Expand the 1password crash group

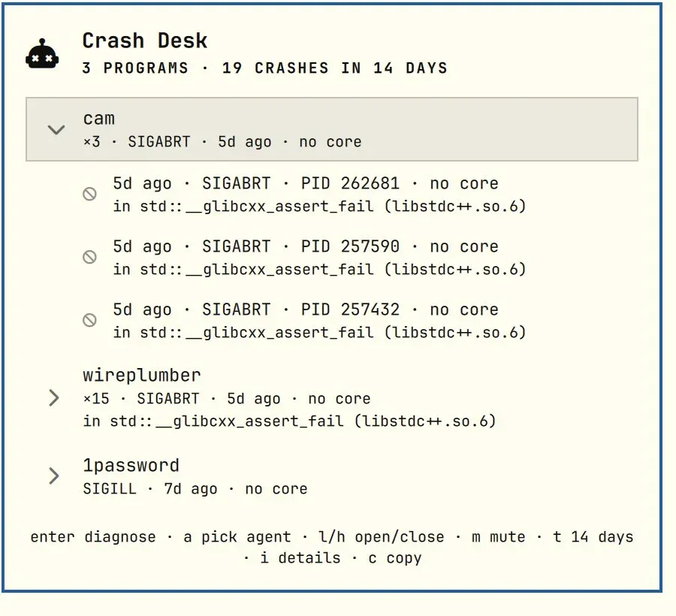tap(54, 476)
